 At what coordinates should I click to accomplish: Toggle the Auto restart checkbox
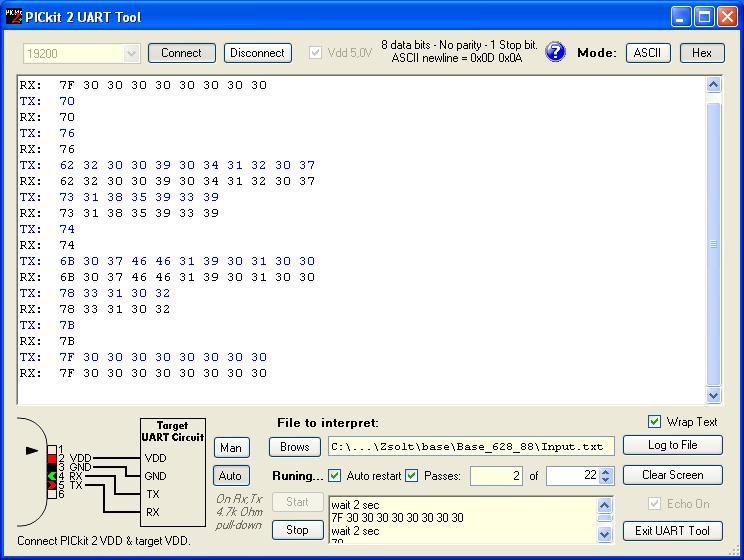(x=335, y=476)
